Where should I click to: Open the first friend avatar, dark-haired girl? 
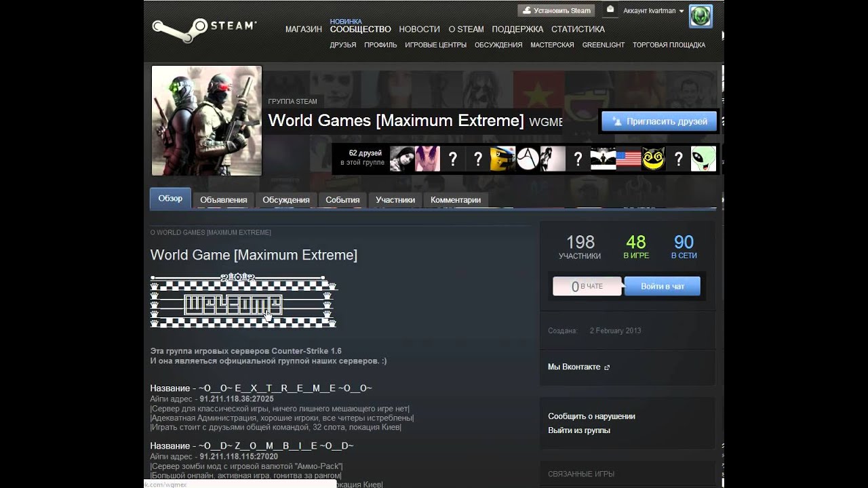click(x=402, y=159)
